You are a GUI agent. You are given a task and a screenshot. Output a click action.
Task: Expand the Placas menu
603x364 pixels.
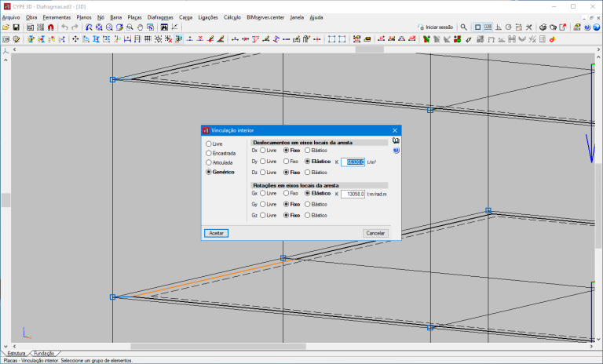[134, 16]
